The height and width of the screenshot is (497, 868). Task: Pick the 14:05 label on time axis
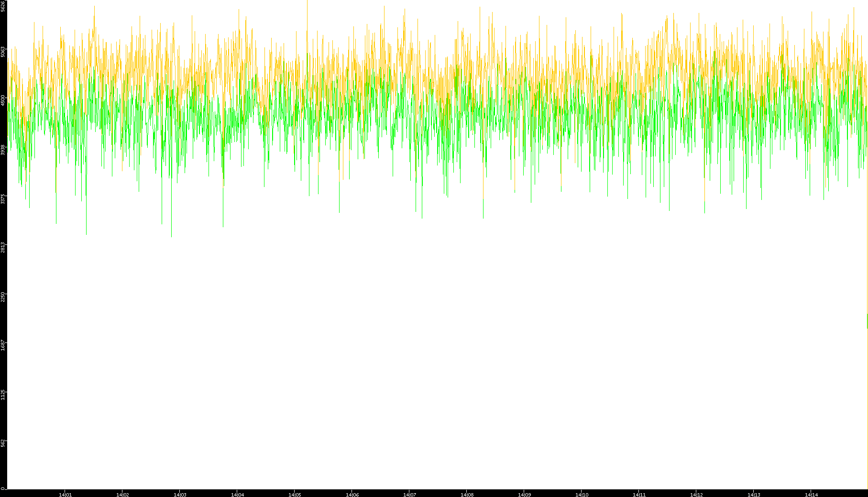[x=295, y=495]
